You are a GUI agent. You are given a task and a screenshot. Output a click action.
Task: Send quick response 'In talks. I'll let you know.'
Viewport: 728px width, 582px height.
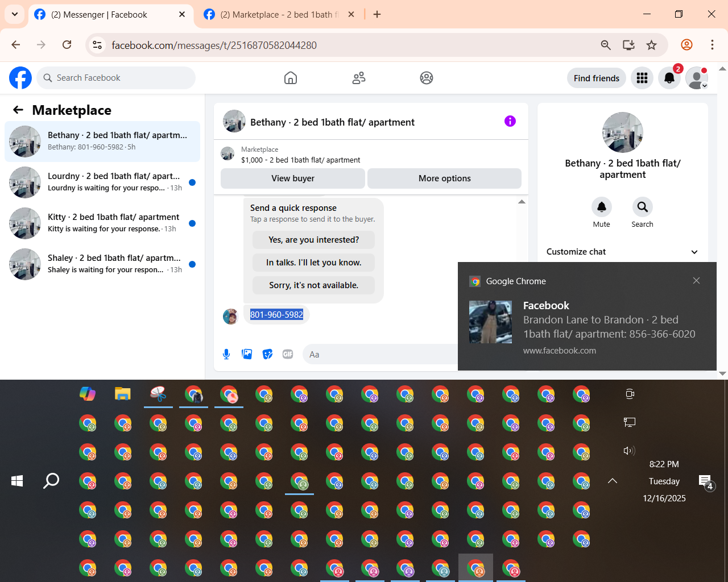coord(314,263)
